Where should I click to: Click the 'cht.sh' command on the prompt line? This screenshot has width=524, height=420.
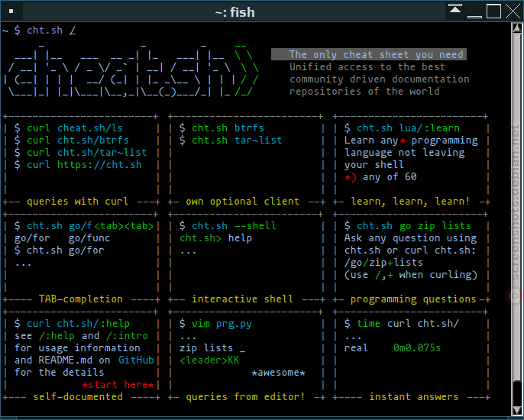click(x=44, y=31)
